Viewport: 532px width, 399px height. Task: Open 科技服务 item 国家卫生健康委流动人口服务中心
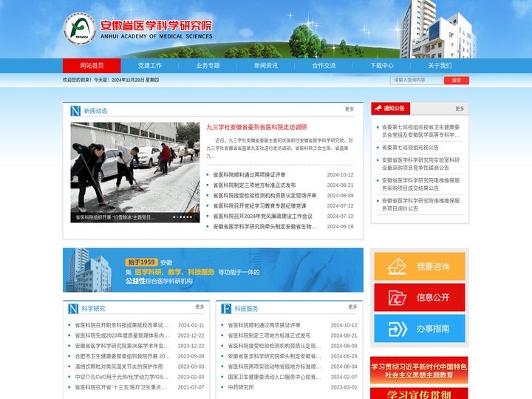point(274,377)
